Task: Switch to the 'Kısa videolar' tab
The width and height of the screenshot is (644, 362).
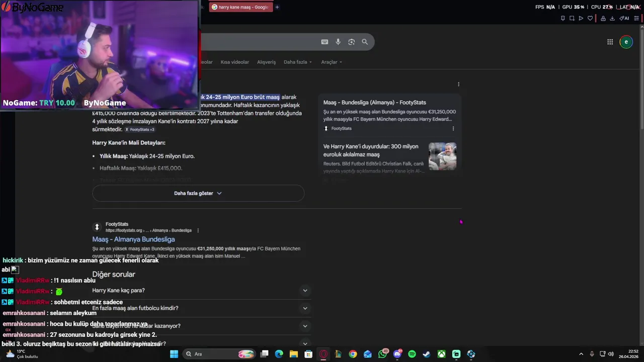Action: point(234,62)
